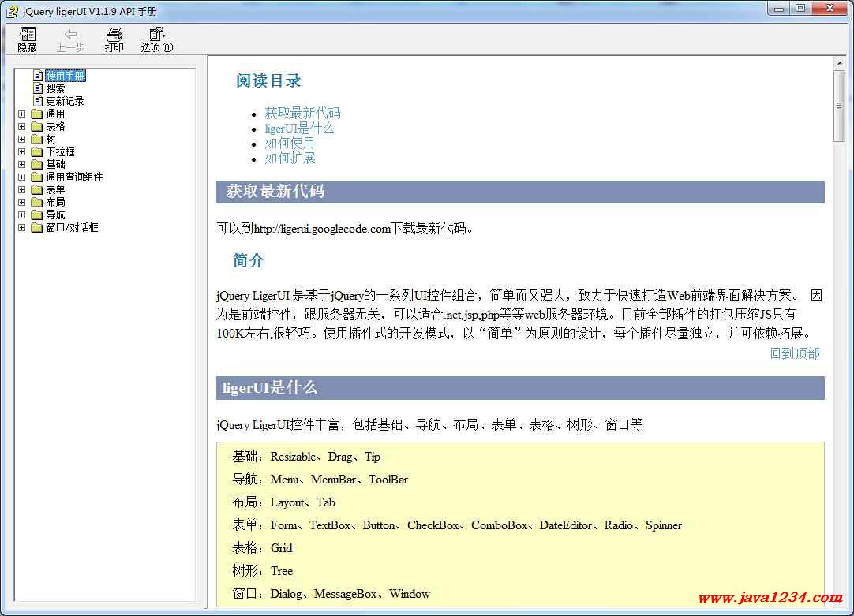
Task: Select the 布局 tree item
Action: coord(55,202)
